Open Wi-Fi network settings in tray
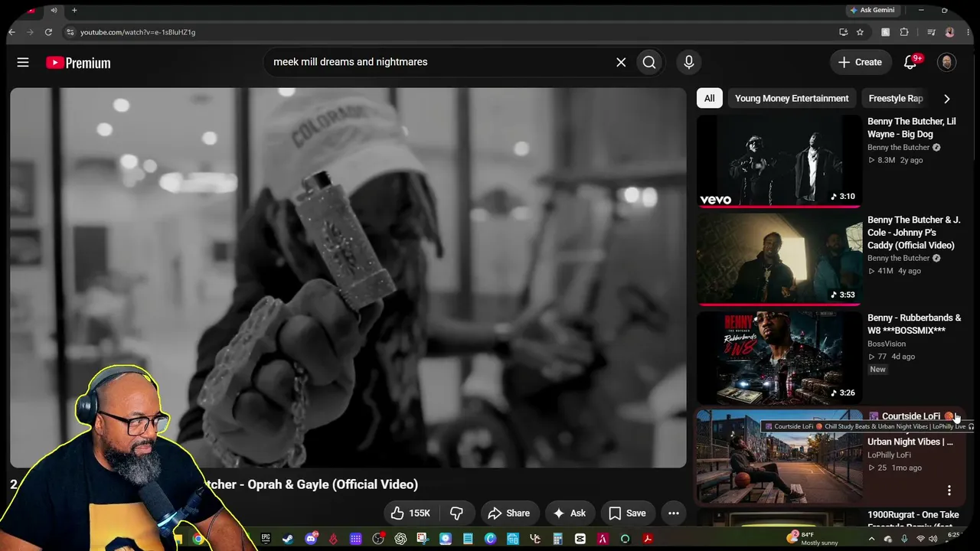The height and width of the screenshot is (551, 980). point(920,539)
